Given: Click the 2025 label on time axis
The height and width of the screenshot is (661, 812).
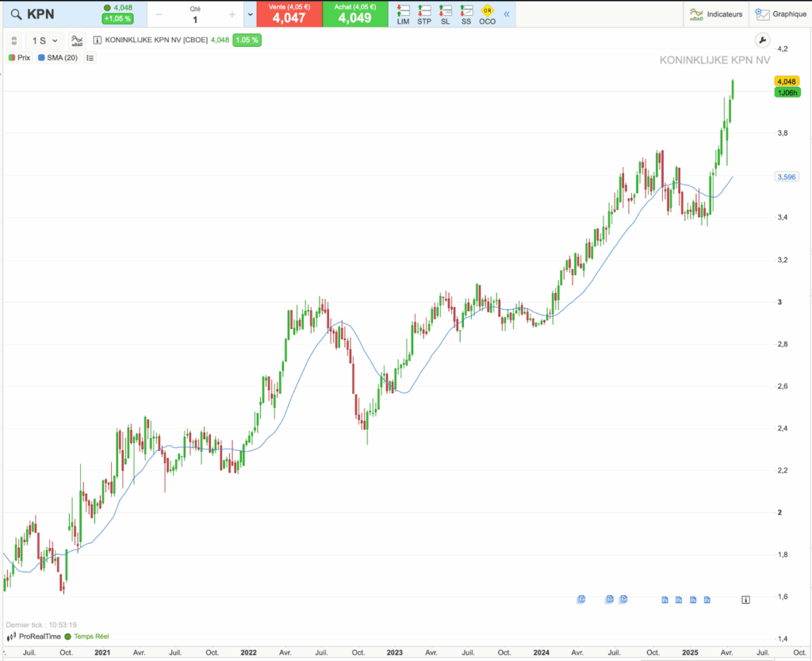Looking at the screenshot, I should tap(690, 652).
